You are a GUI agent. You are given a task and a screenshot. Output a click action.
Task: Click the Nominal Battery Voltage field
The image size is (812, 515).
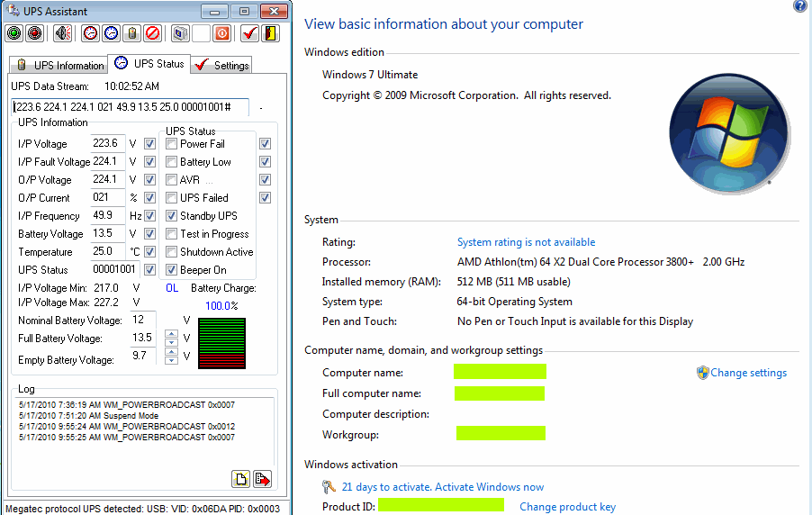(x=143, y=320)
